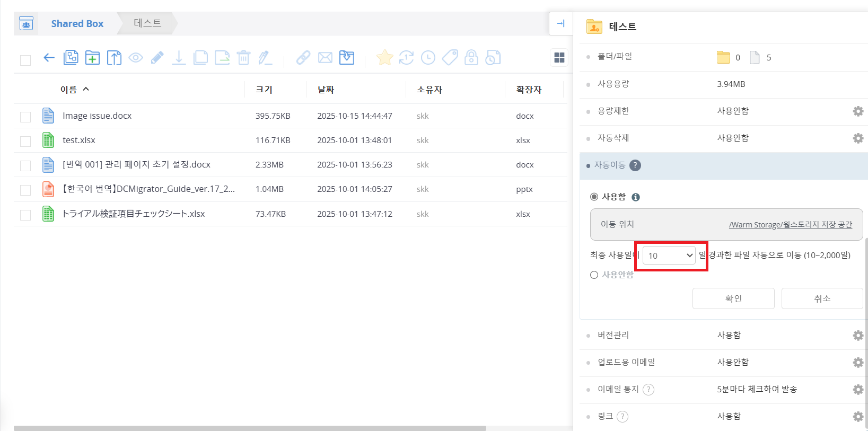Open the Warm Storage destination link
The height and width of the screenshot is (431, 868).
(x=790, y=225)
